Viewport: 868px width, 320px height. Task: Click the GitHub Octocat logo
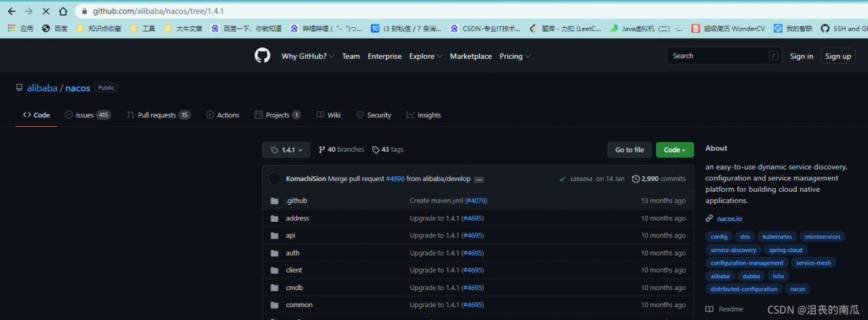262,56
